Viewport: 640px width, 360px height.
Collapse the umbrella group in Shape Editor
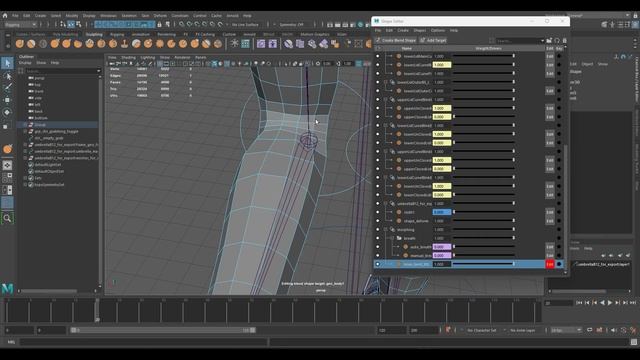[386, 203]
